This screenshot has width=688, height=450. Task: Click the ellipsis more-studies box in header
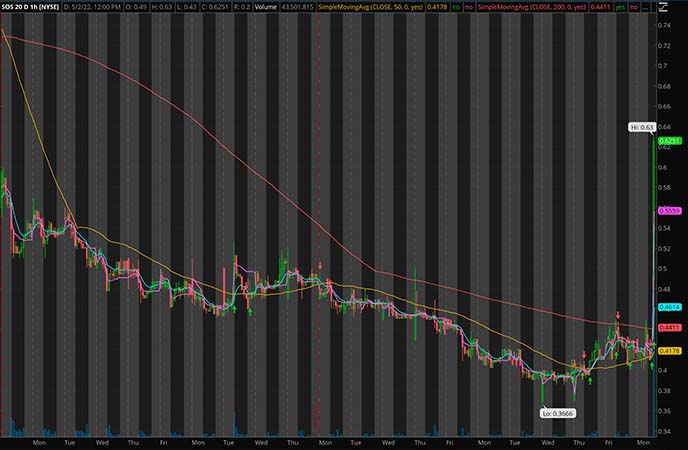645,7
